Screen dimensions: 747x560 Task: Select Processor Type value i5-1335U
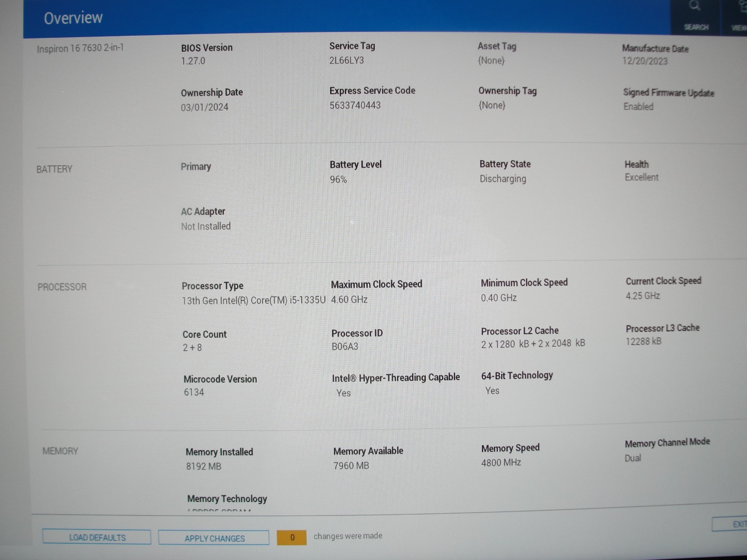pos(254,301)
